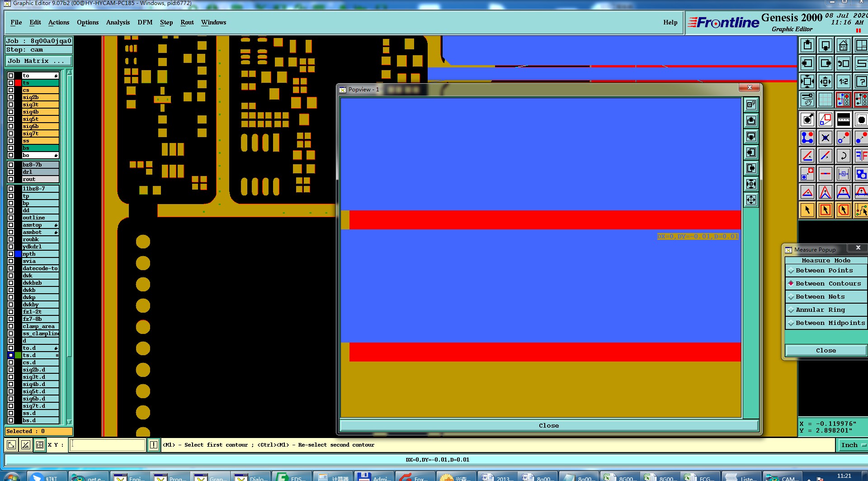Viewport: 868px width, 481px height.
Task: Open the Foxit taskbar item
Action: pos(414,477)
